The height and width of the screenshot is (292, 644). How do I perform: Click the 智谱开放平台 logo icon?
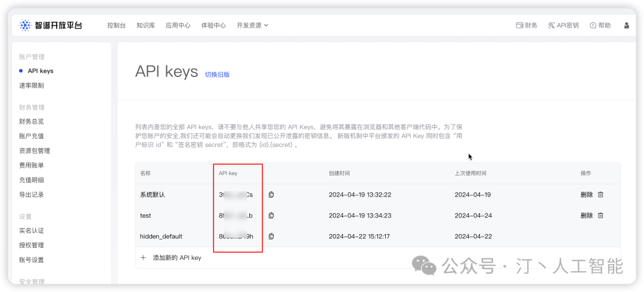pyautogui.click(x=25, y=25)
